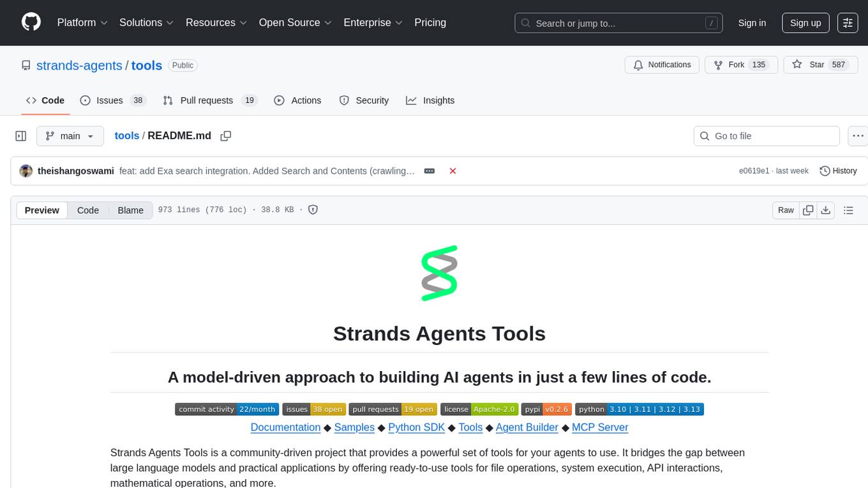The width and height of the screenshot is (868, 488).
Task: Select the Code view
Action: click(x=88, y=210)
